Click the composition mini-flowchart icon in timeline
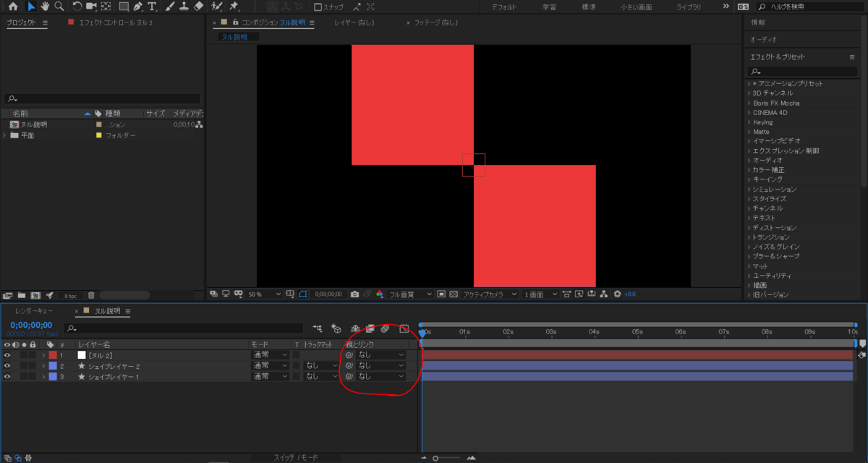The width and height of the screenshot is (868, 463). point(317,328)
